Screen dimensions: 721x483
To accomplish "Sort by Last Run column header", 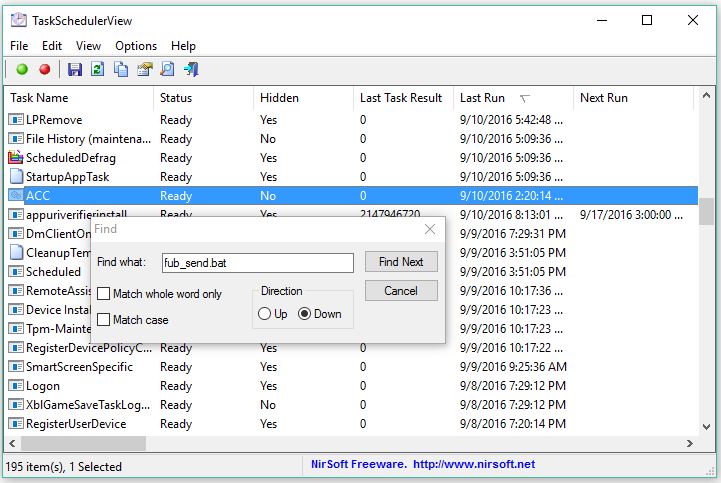I will [513, 98].
